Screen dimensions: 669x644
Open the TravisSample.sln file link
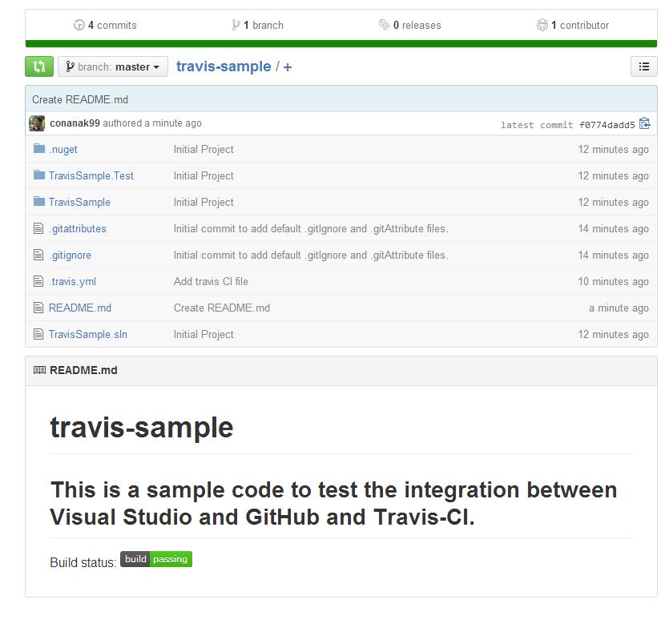point(87,334)
